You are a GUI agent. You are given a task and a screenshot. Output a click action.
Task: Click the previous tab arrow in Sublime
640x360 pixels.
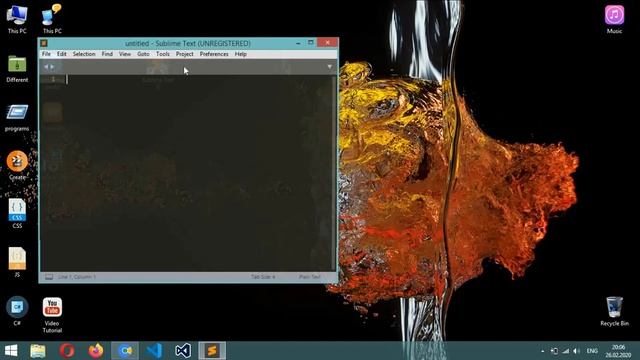click(x=46, y=67)
